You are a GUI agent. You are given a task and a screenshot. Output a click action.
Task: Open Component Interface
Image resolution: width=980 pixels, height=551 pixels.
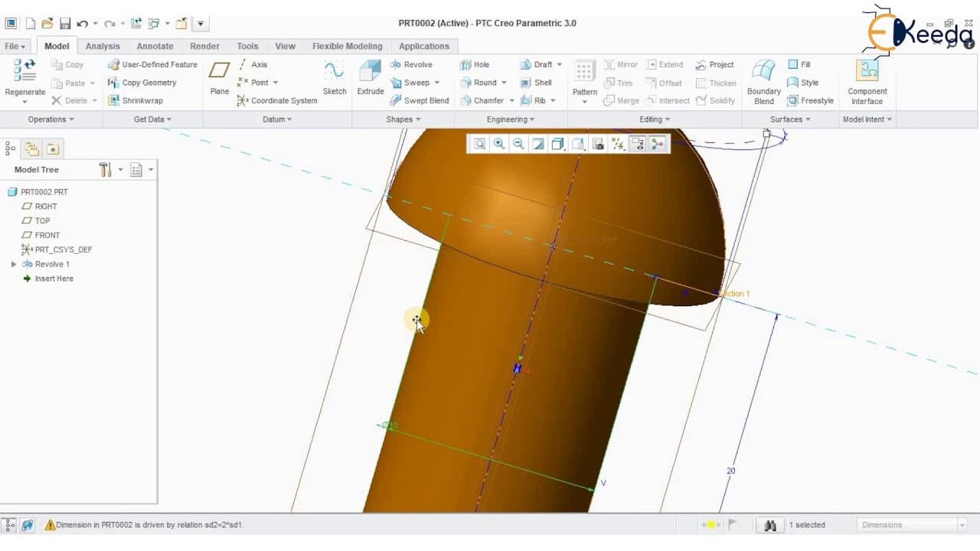867,82
